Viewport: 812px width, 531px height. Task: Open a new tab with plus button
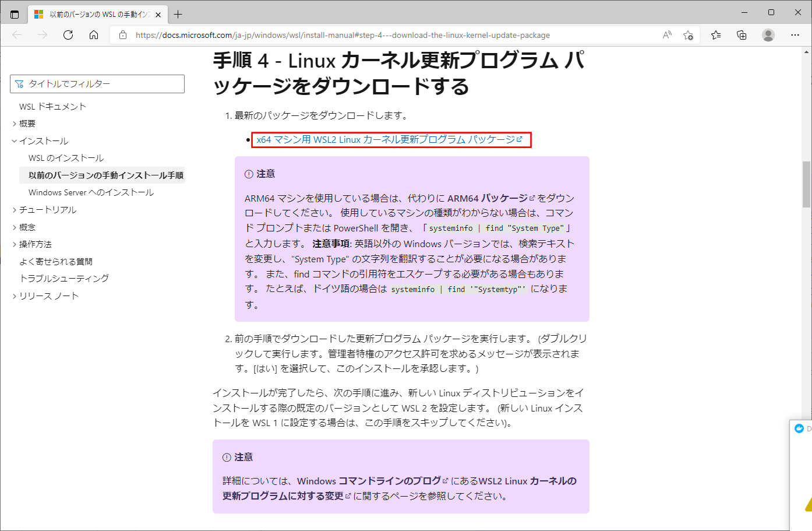[178, 14]
